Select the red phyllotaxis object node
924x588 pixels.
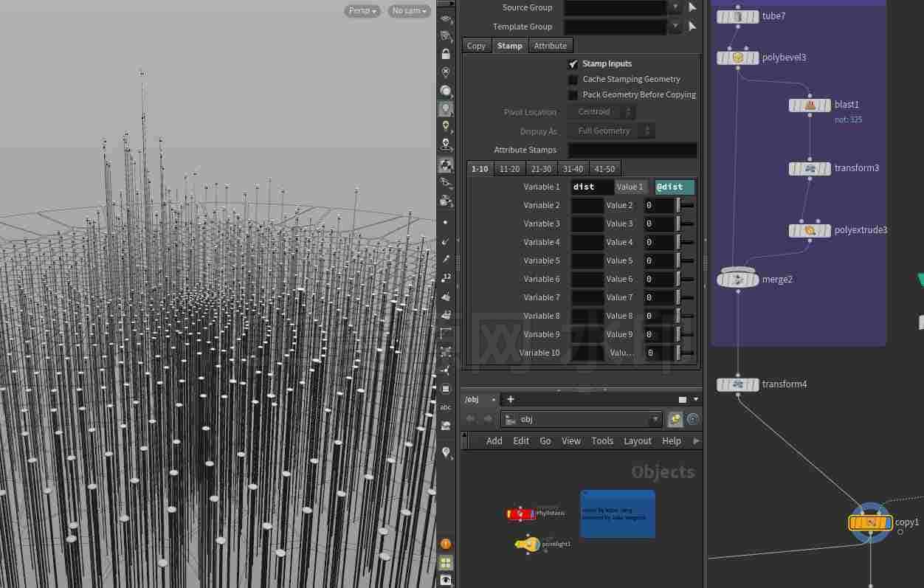[x=521, y=513]
